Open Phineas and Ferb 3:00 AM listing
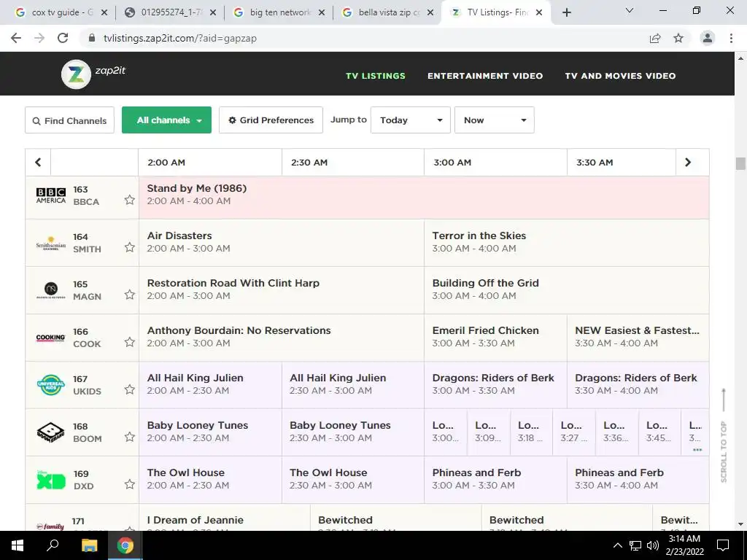 [x=495, y=480]
